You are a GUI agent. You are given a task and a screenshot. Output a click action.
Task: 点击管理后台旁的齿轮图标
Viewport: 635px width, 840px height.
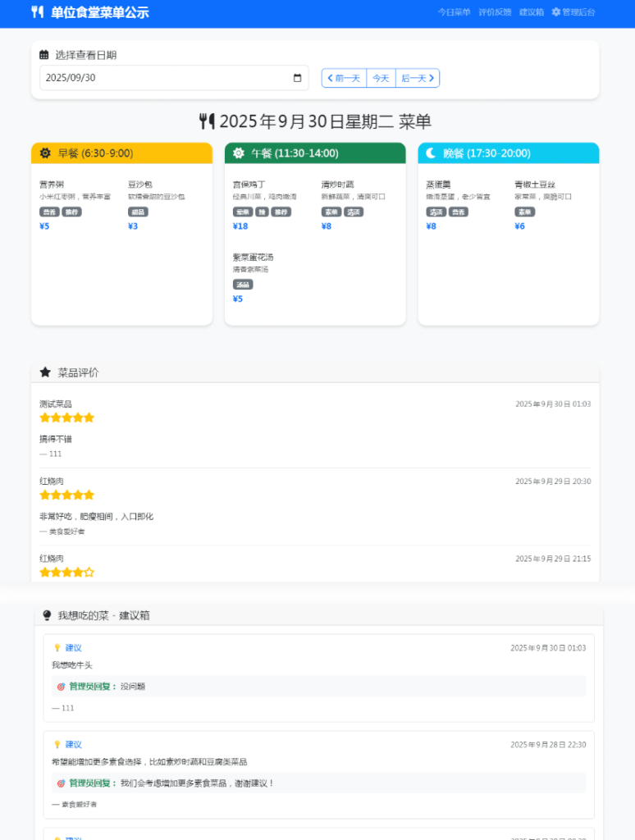(558, 12)
